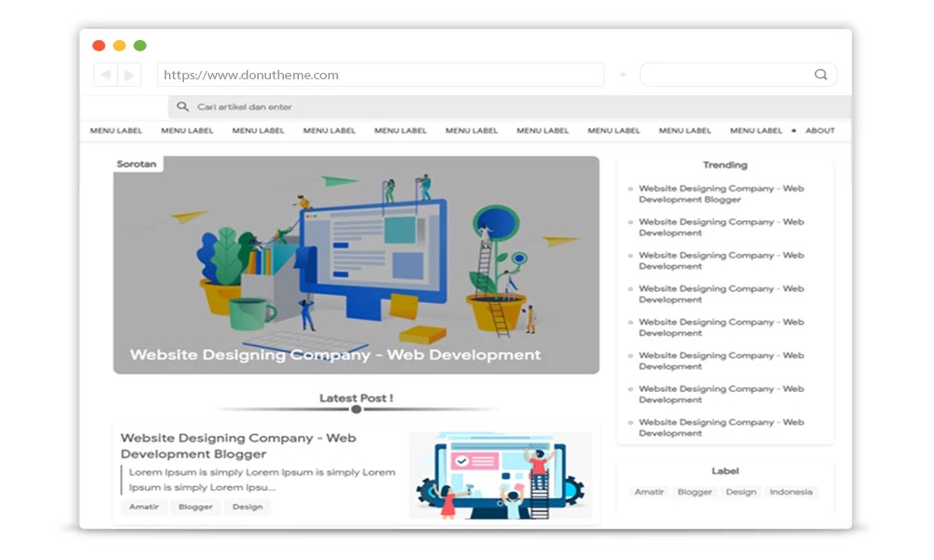This screenshot has height=560, width=934.
Task: Open the featured Sorotan post image
Action: click(356, 265)
